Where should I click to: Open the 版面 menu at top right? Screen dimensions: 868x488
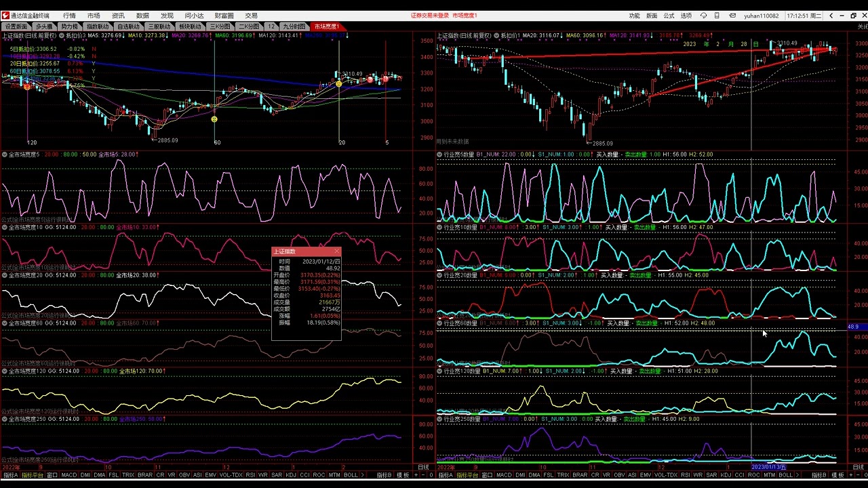pos(652,15)
